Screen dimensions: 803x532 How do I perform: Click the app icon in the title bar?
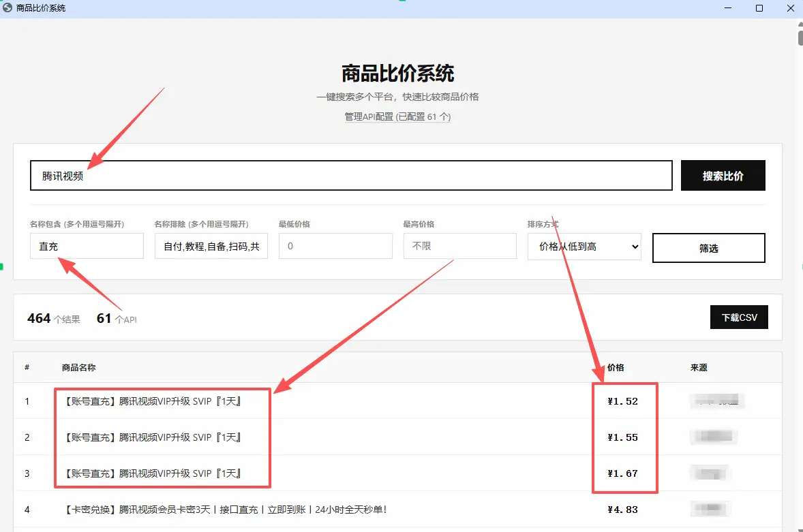coord(8,9)
